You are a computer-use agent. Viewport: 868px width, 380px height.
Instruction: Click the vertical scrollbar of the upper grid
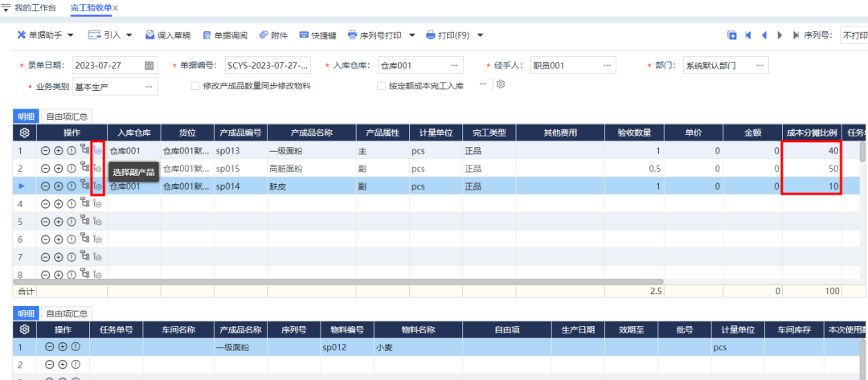pyautogui.click(x=862, y=152)
